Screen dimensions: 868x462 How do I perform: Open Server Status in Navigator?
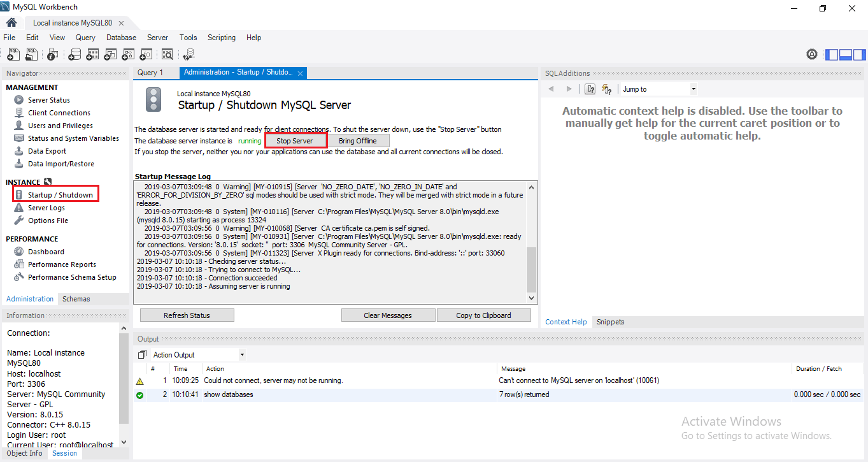(x=49, y=100)
